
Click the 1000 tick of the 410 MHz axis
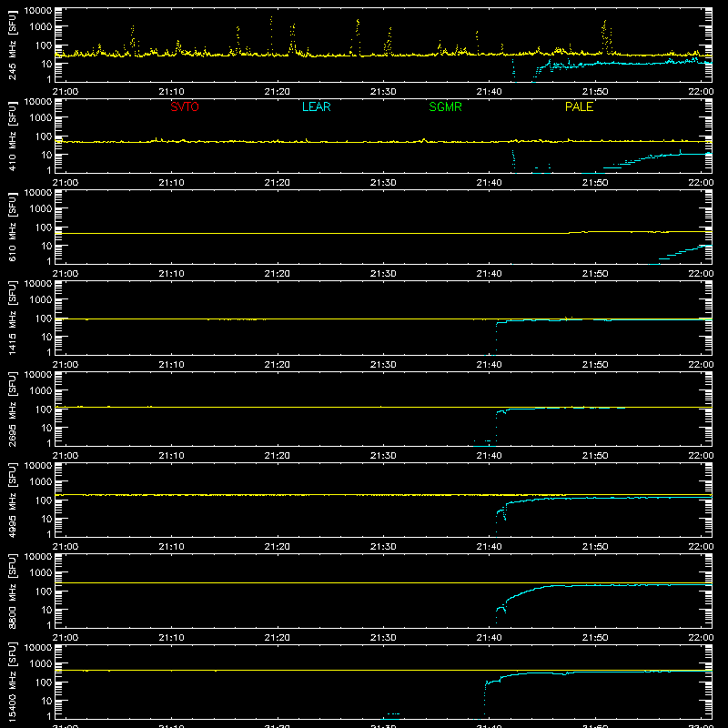pos(41,118)
